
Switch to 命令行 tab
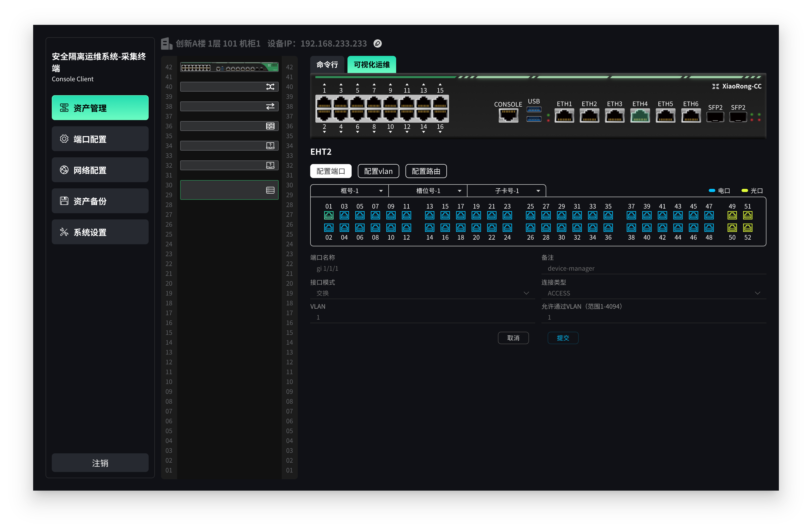click(x=327, y=65)
